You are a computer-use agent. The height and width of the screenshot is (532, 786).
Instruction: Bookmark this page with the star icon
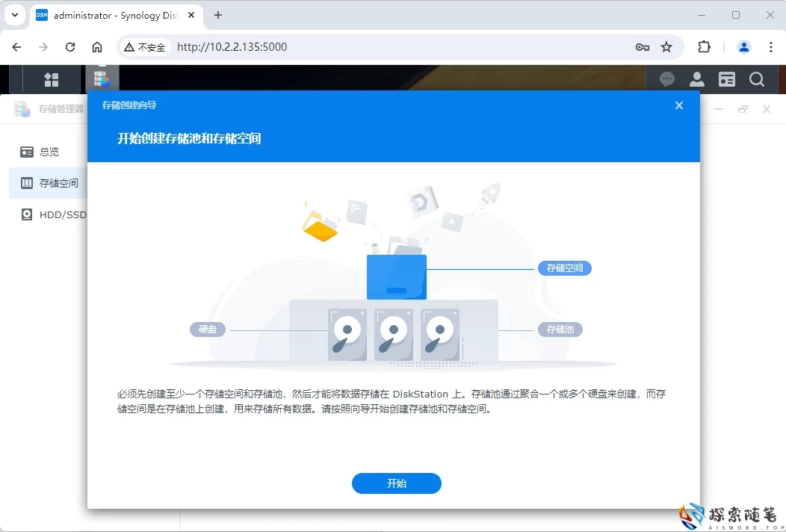click(667, 46)
